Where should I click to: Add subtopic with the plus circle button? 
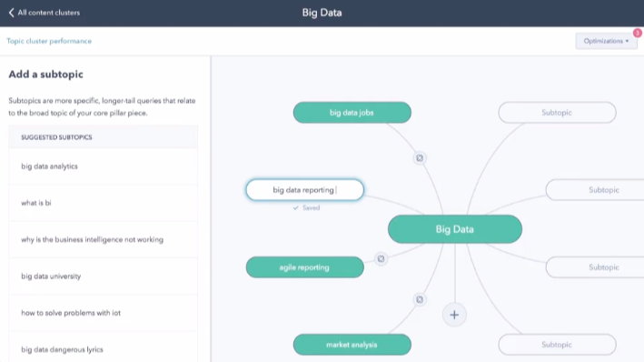tap(454, 315)
